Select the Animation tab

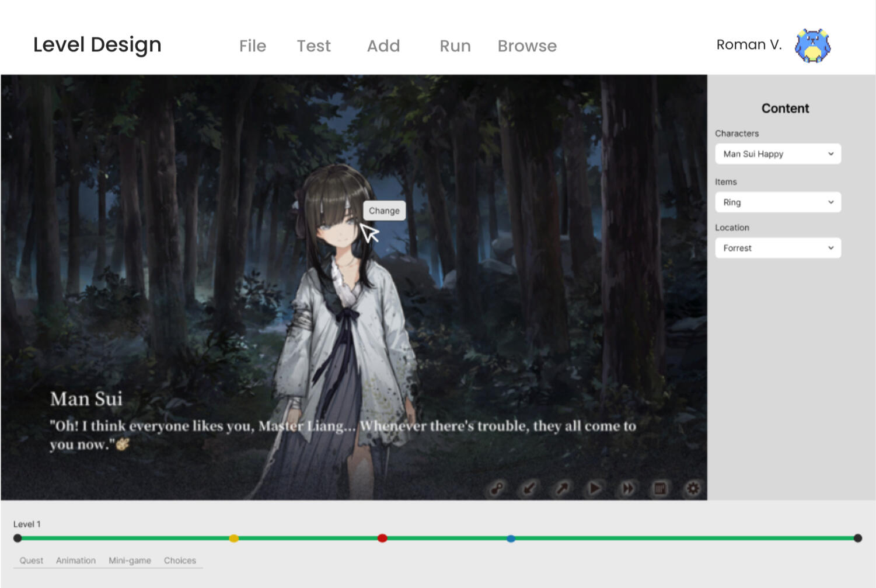[76, 561]
